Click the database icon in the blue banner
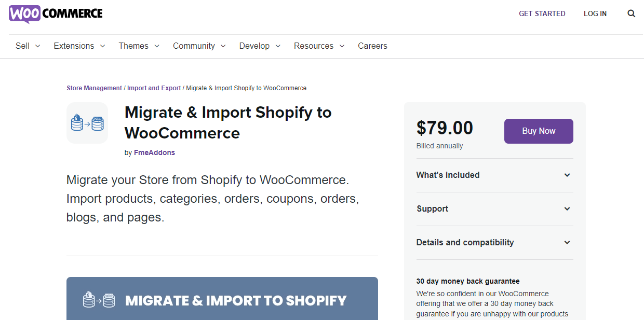Image resolution: width=644 pixels, height=320 pixels. [99, 300]
